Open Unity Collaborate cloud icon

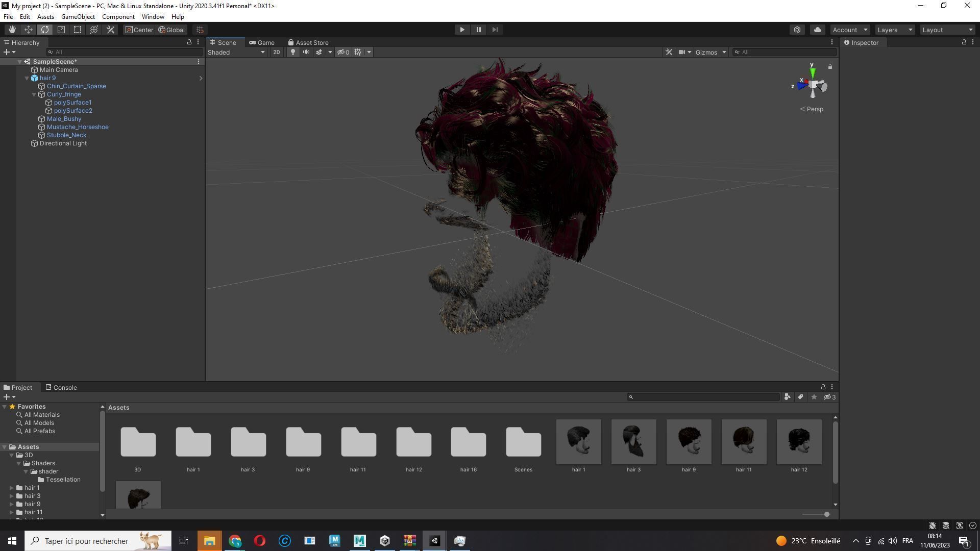[x=817, y=30]
